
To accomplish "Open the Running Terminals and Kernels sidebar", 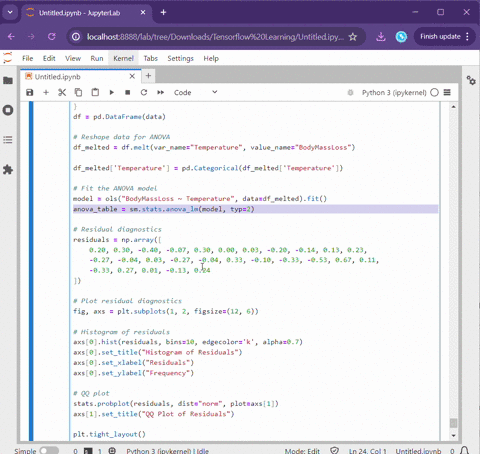I will pos(8,110).
